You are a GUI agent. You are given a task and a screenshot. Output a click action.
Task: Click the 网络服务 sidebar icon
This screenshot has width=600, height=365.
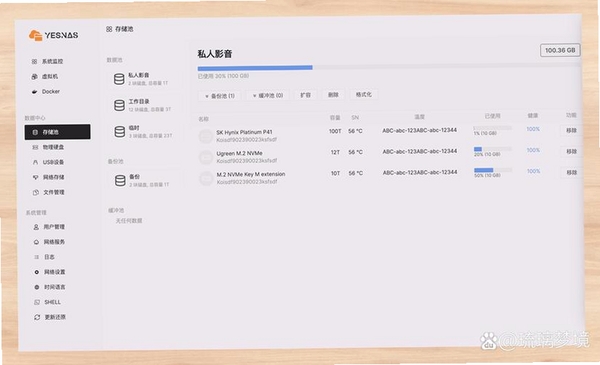point(36,242)
